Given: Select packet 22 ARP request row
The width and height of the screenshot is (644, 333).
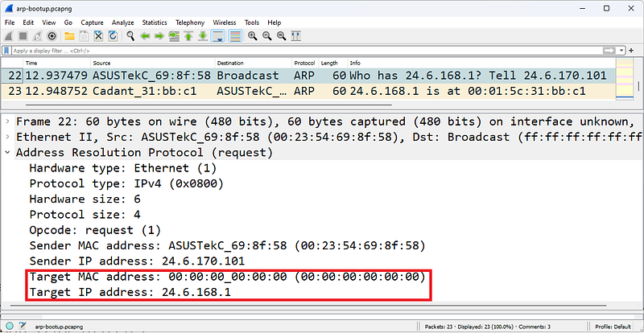Looking at the screenshot, I should point(308,76).
